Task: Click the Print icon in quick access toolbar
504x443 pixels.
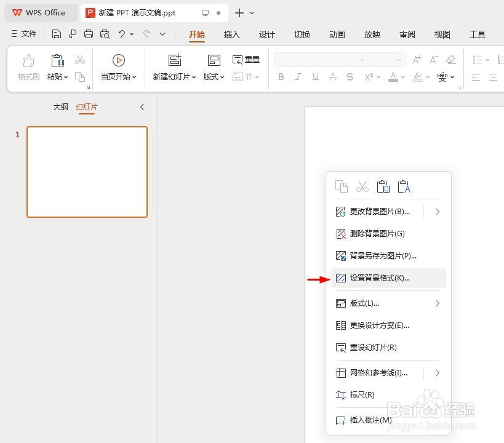Action: 89,34
